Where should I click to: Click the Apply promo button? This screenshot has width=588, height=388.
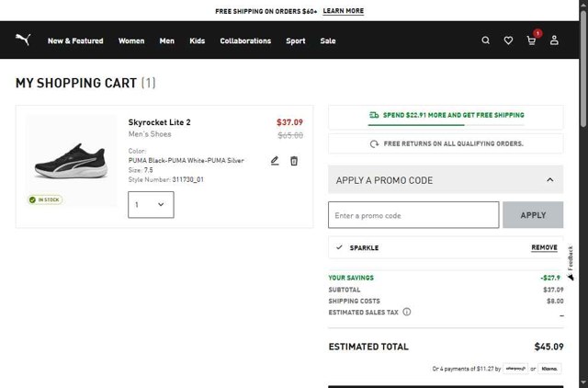[x=533, y=215]
